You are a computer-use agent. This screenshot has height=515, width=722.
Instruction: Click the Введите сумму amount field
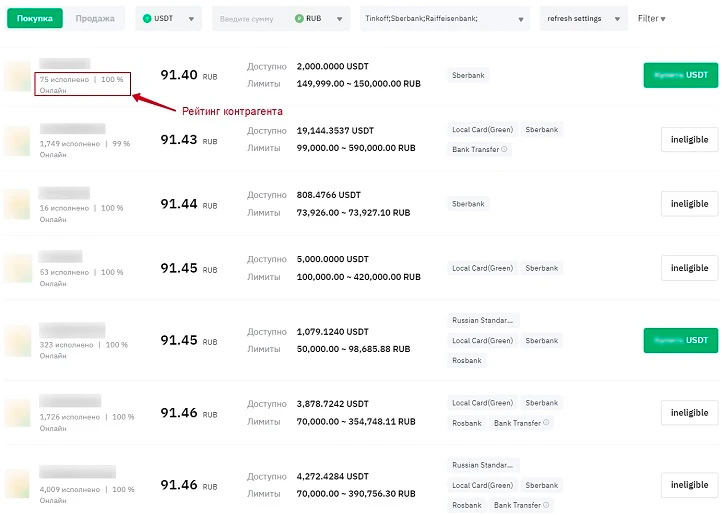(x=248, y=18)
